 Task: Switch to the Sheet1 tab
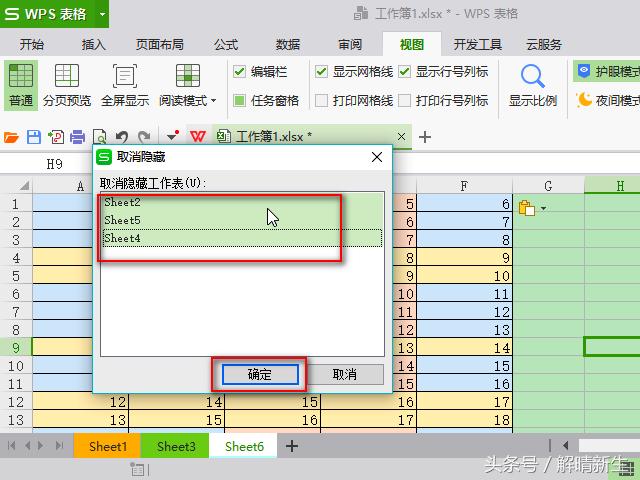(x=107, y=446)
